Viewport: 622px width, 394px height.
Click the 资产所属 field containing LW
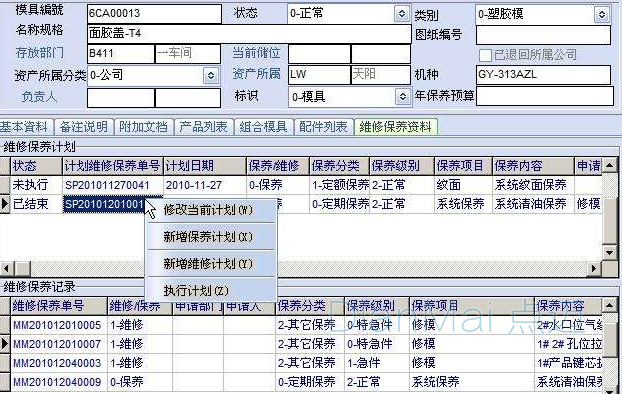coord(319,75)
